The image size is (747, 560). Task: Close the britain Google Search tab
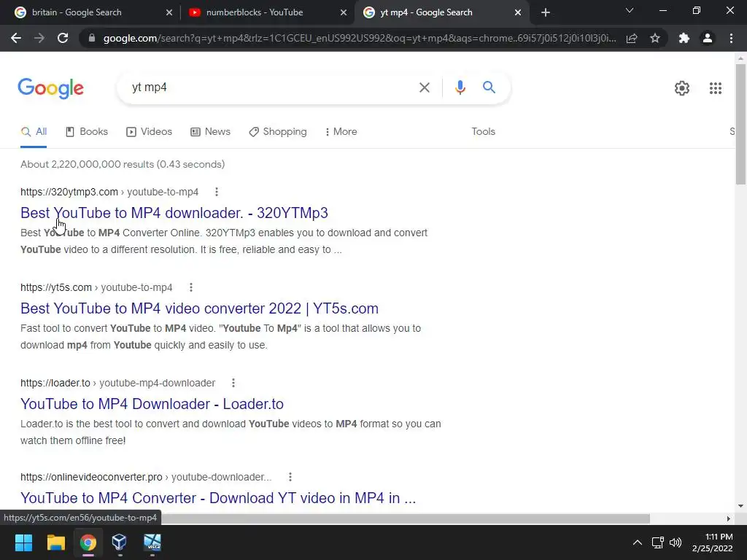click(169, 13)
